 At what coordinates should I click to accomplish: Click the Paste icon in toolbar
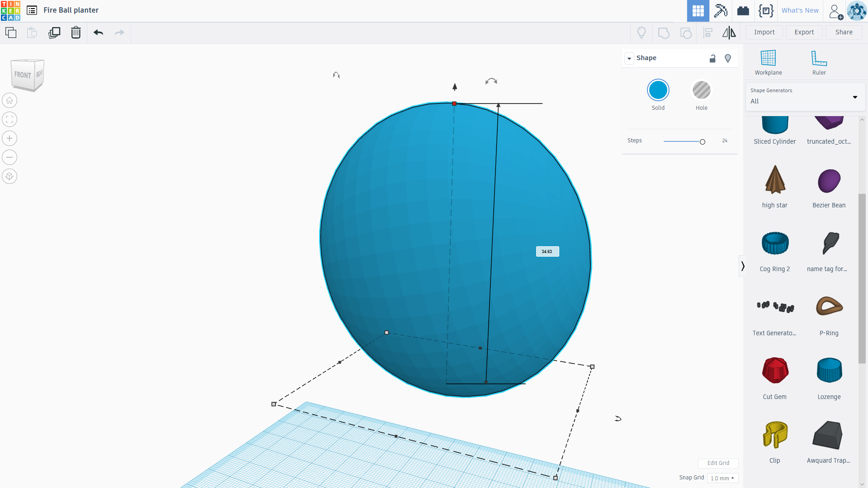[x=32, y=33]
